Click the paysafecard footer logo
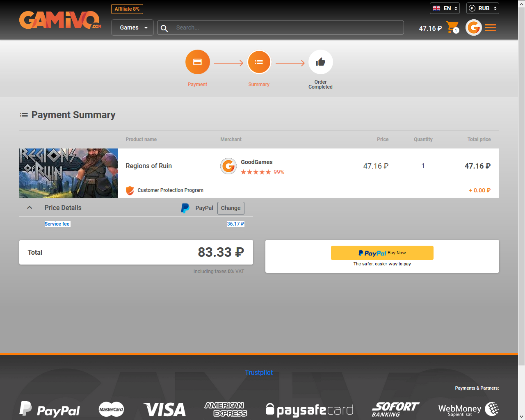The height and width of the screenshot is (420, 525). (310, 410)
